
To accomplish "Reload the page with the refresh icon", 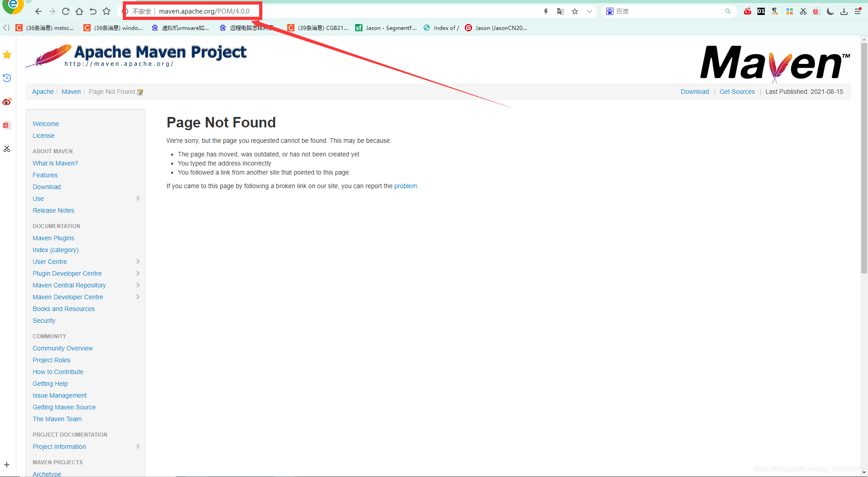I will (66, 11).
